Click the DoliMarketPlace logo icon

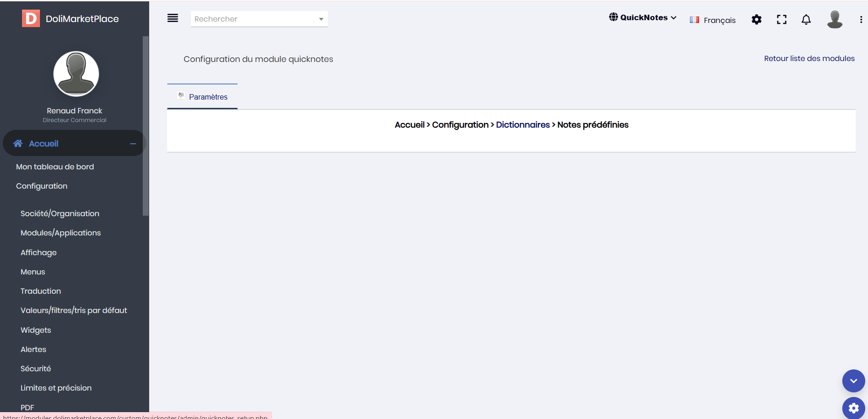tap(31, 18)
